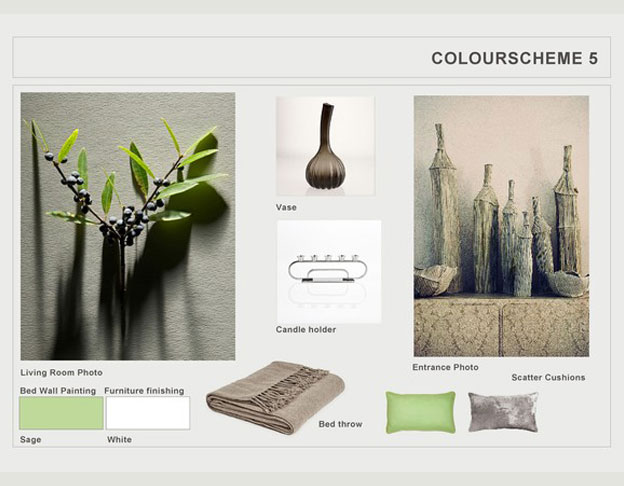Click the silver candle holder image
624x486 pixels.
pos(329,271)
